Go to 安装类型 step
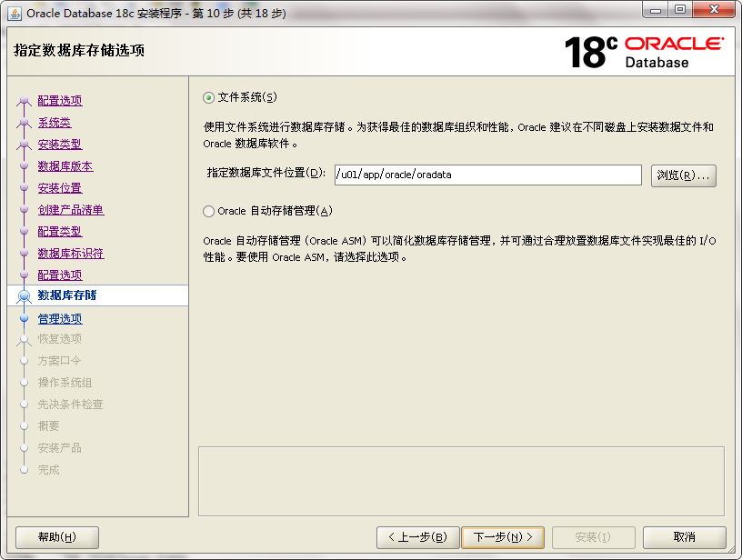 (60, 145)
